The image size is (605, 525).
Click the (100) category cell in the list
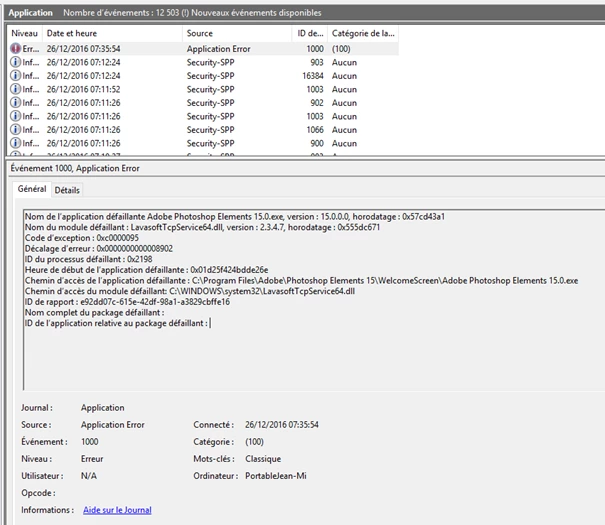click(x=341, y=49)
